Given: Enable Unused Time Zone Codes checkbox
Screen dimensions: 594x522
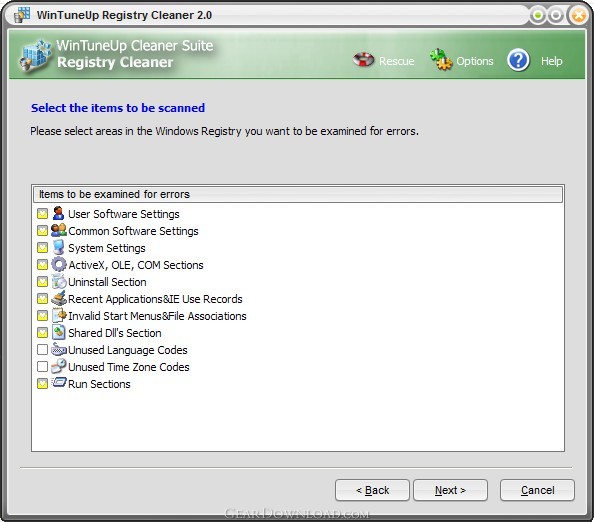Looking at the screenshot, I should point(42,367).
